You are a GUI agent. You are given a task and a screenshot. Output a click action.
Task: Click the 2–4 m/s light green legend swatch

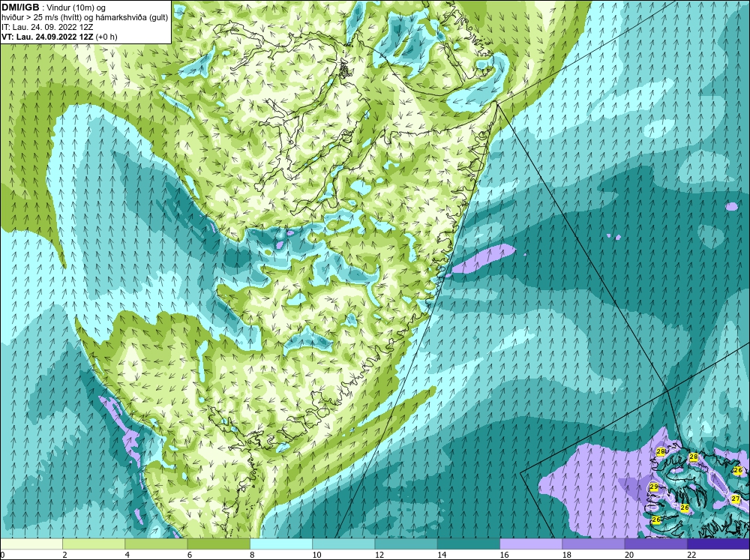(94, 544)
